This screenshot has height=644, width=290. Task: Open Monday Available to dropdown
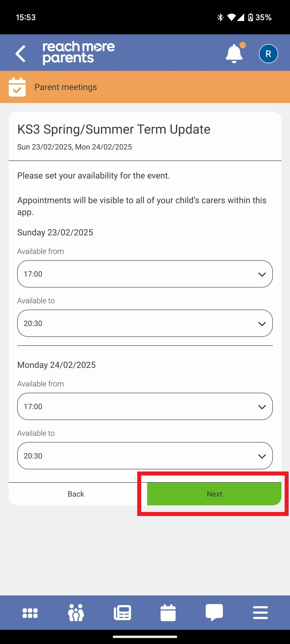point(145,456)
